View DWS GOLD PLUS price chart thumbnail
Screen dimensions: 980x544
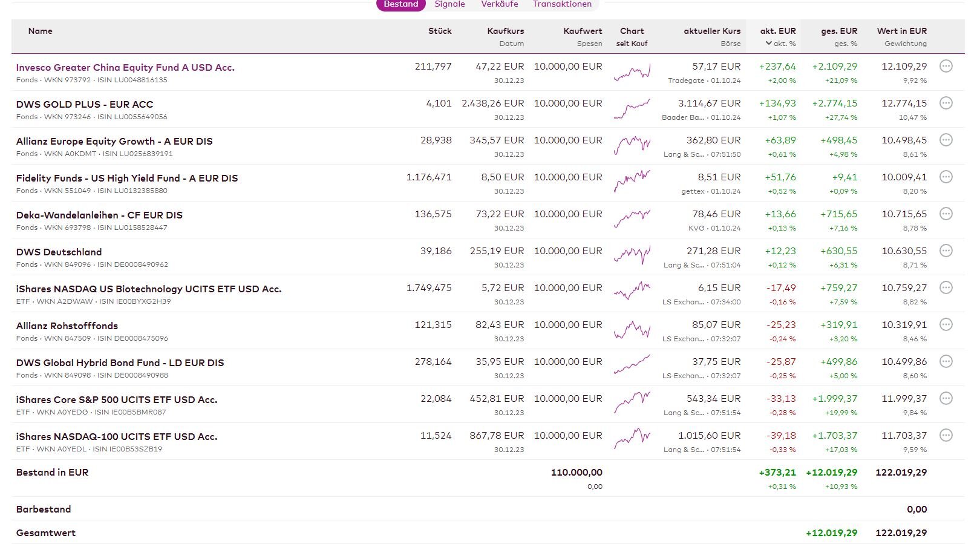(632, 110)
